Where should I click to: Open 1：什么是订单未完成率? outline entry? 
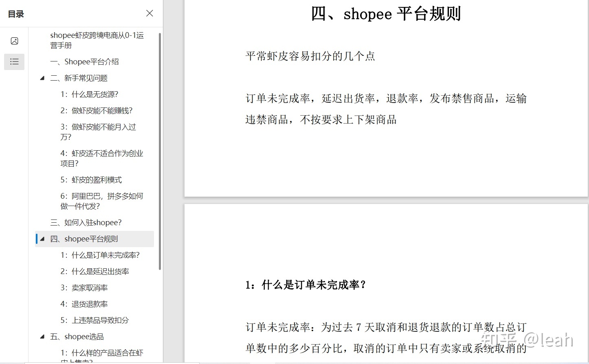click(100, 255)
